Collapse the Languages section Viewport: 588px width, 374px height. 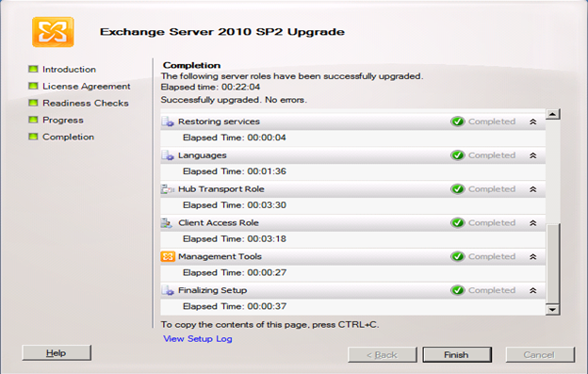(533, 155)
